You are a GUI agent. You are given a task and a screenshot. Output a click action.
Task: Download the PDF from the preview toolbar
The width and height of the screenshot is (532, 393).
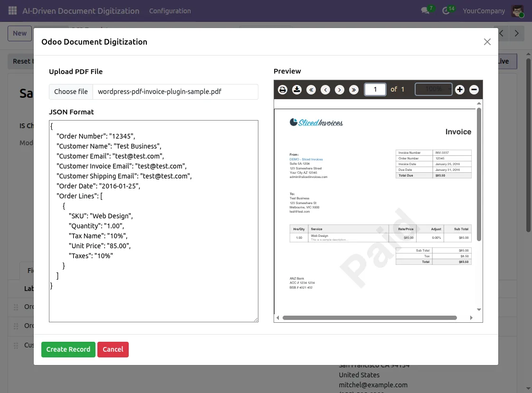[297, 90]
